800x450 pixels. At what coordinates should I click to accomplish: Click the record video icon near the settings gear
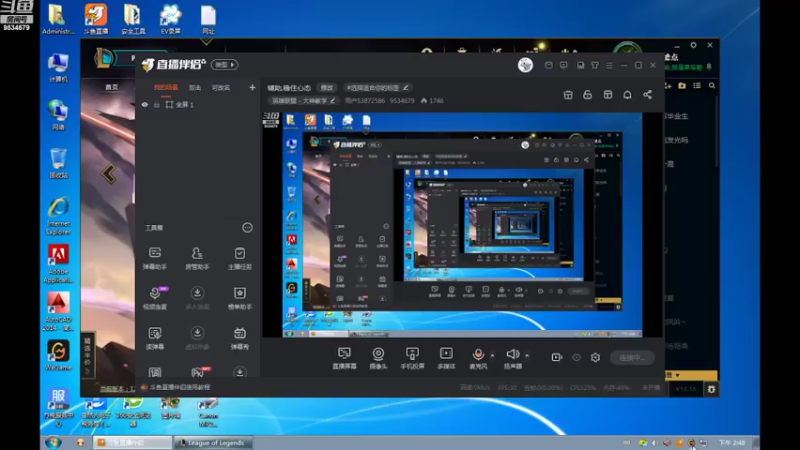pos(557,358)
